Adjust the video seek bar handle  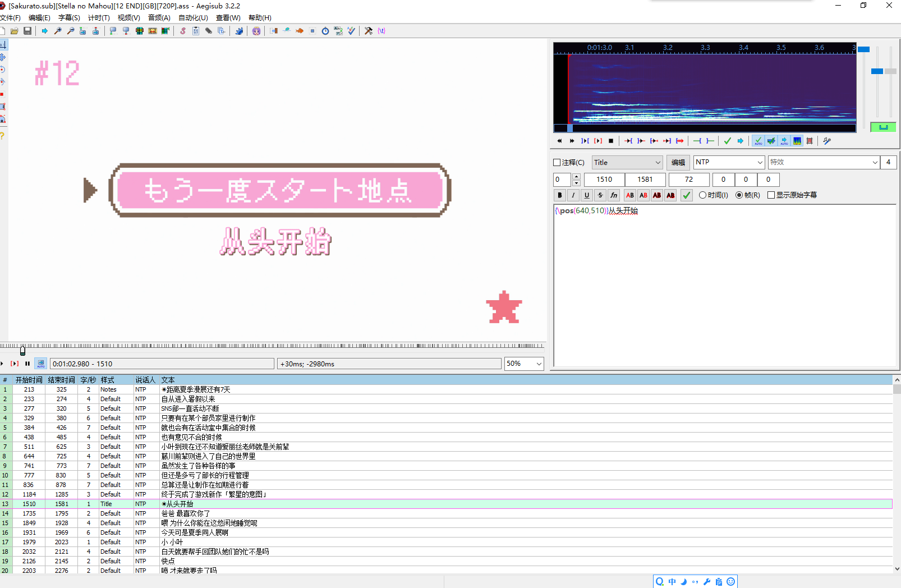pos(22,351)
